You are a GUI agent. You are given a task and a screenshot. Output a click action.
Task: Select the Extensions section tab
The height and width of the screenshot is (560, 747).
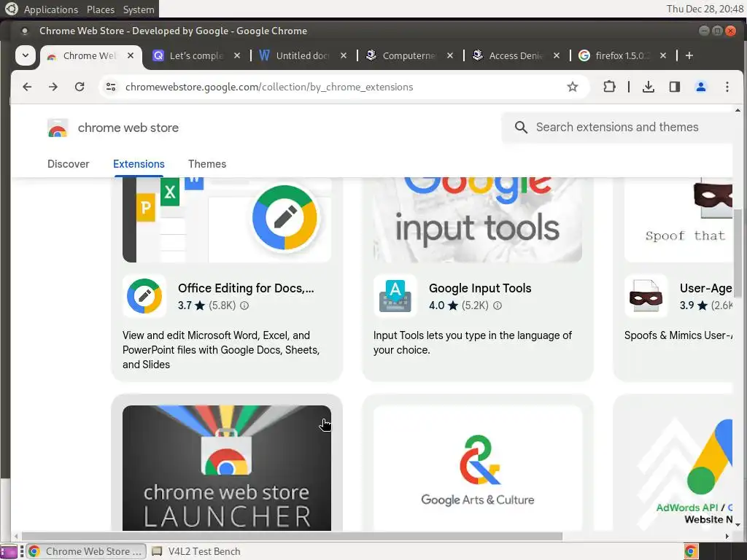(x=139, y=164)
